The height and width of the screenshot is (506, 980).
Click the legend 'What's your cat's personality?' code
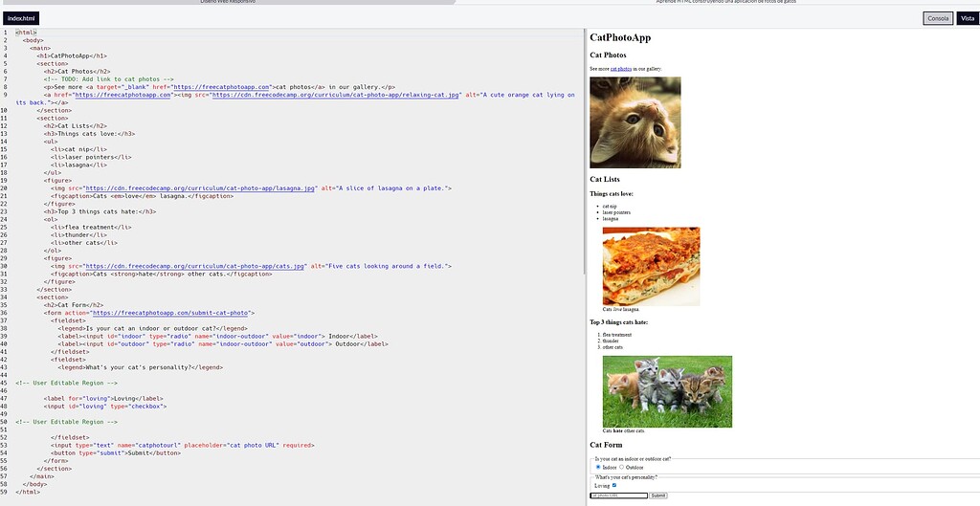140,367
